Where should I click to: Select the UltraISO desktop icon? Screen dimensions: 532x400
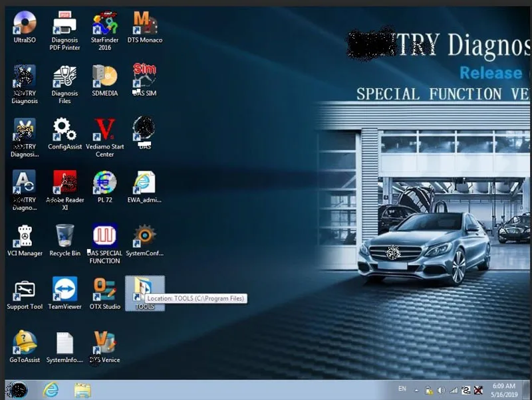click(25, 27)
